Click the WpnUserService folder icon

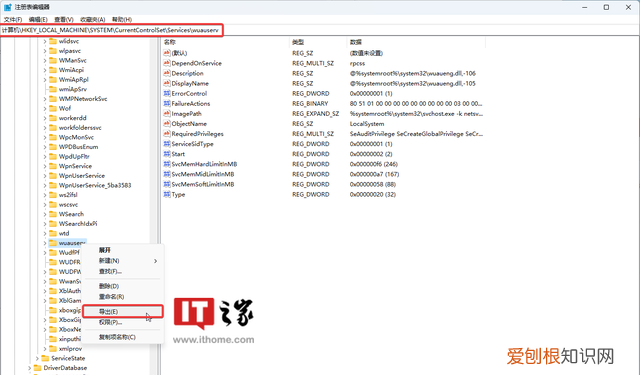(x=53, y=175)
